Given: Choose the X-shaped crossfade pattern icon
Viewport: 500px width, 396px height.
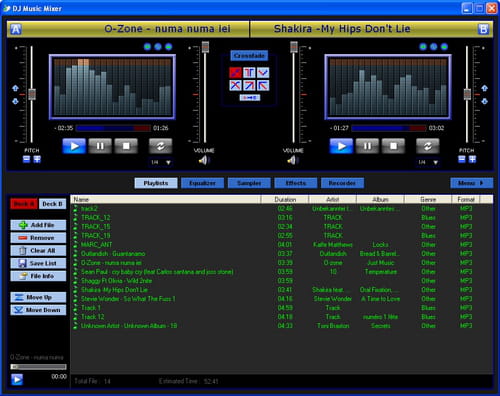Looking at the screenshot, I should tap(235, 85).
